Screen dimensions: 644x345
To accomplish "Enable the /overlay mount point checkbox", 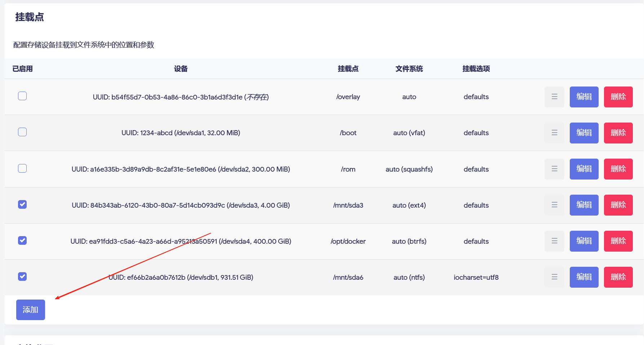I will click(22, 96).
